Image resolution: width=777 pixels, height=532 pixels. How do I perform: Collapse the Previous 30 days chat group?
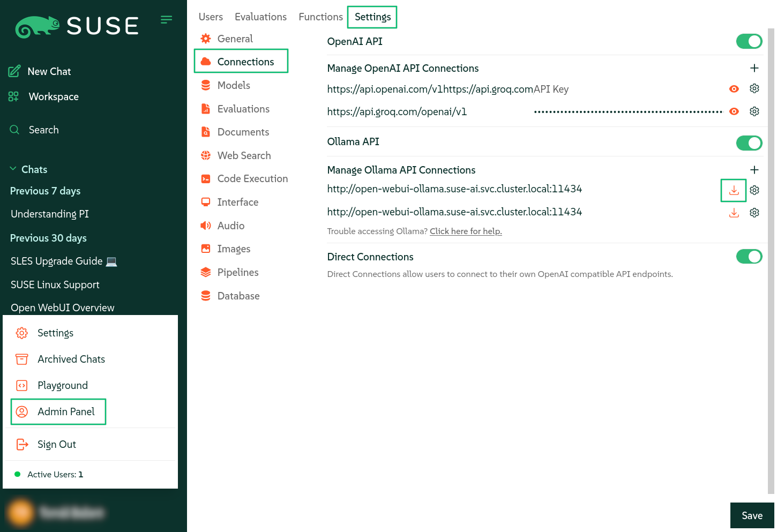(x=48, y=238)
